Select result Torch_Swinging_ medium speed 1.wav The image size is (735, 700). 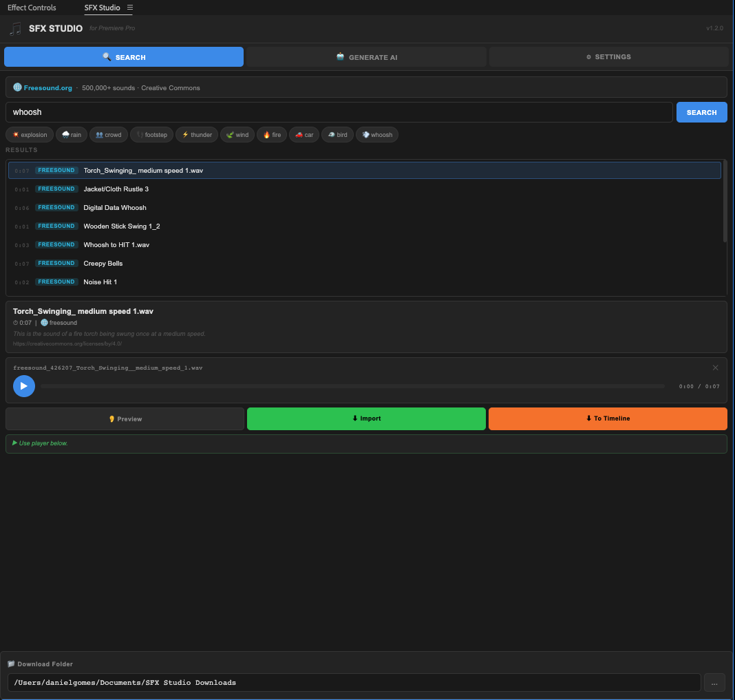click(364, 170)
